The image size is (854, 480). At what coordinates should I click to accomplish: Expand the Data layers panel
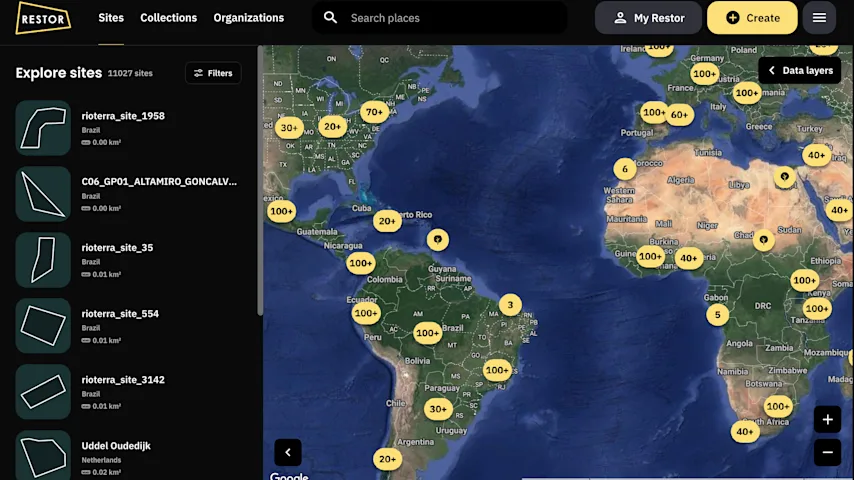tap(800, 70)
